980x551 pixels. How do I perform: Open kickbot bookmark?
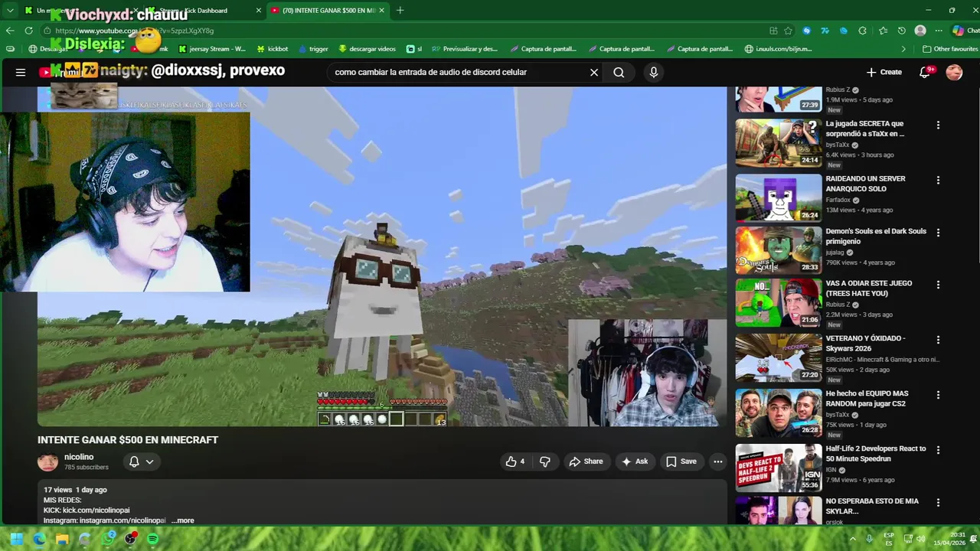tap(271, 49)
